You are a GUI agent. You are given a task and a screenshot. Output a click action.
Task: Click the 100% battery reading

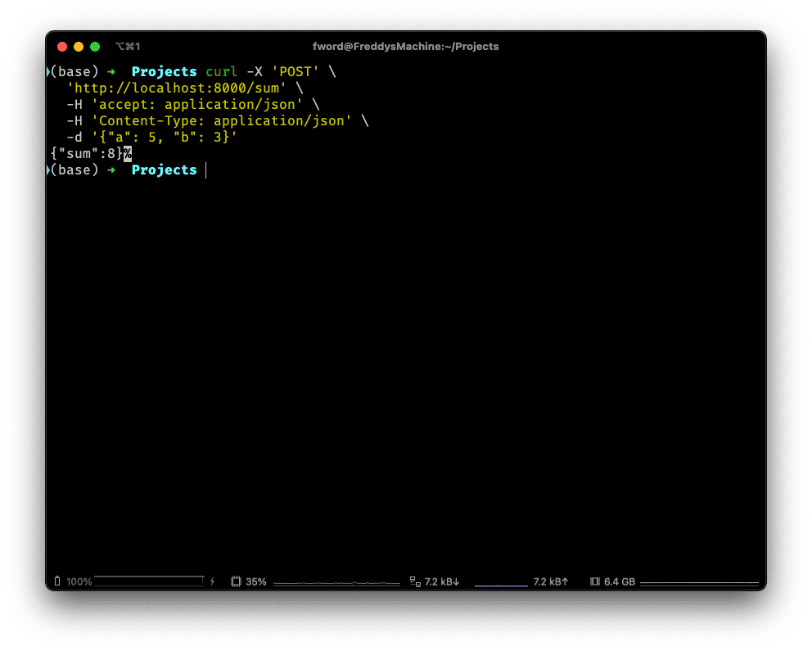pyautogui.click(x=79, y=581)
